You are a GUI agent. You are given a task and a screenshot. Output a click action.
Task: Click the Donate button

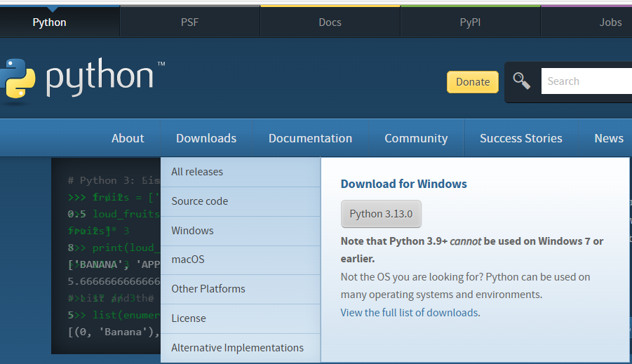[x=472, y=82]
